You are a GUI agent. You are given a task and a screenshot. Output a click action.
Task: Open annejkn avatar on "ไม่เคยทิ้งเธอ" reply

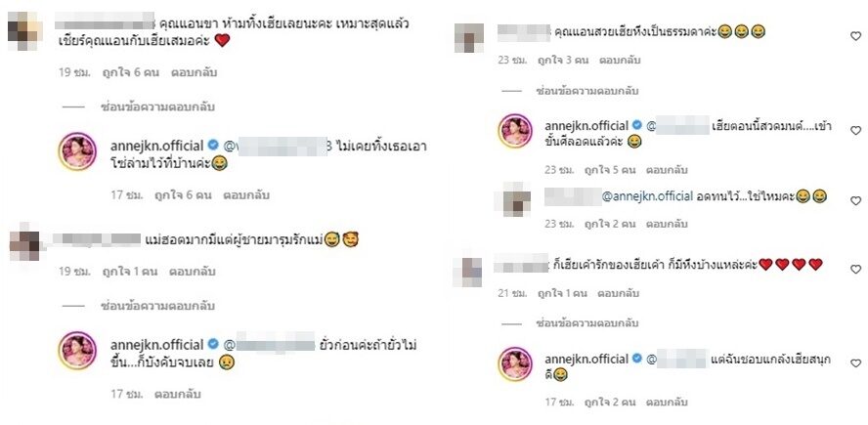(77, 151)
